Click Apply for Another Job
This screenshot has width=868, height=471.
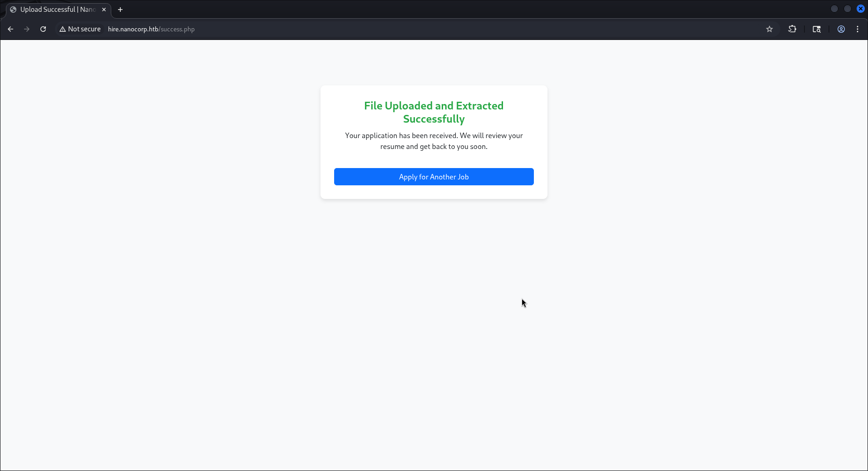(x=434, y=177)
